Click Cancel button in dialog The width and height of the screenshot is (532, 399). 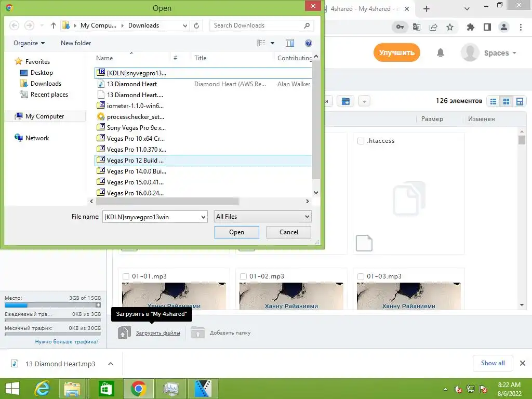[x=289, y=232]
